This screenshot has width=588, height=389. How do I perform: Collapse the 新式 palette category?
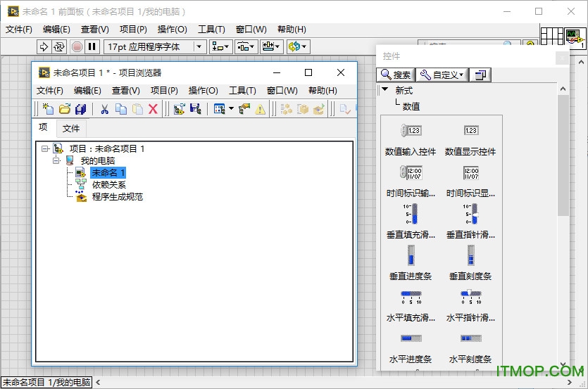click(384, 89)
